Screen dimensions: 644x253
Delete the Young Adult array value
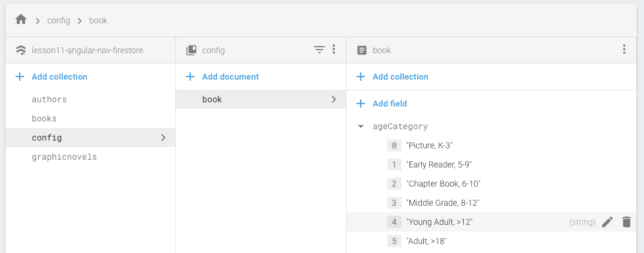[627, 222]
